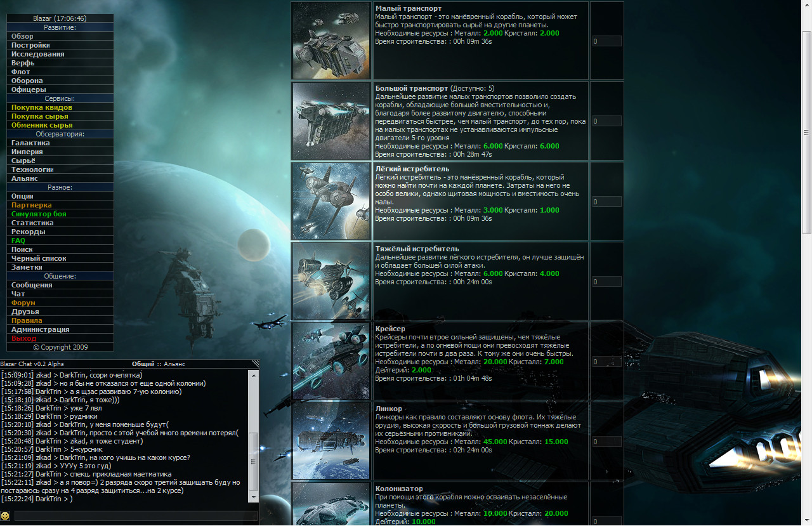Open the Рекорды page
The width and height of the screenshot is (812, 526).
[29, 232]
